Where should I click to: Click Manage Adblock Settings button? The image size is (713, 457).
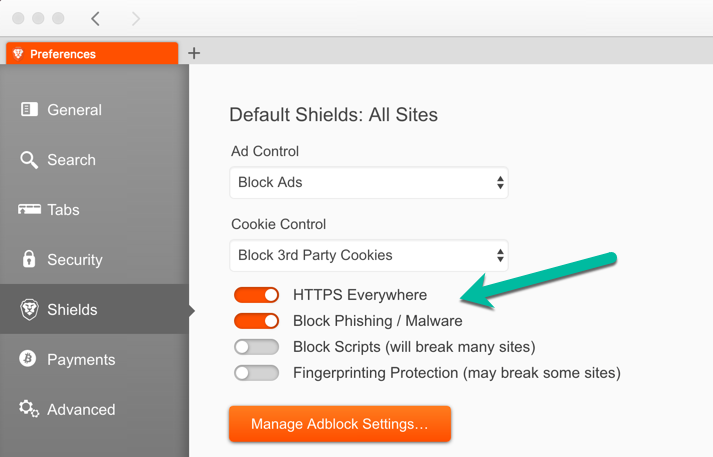click(340, 424)
